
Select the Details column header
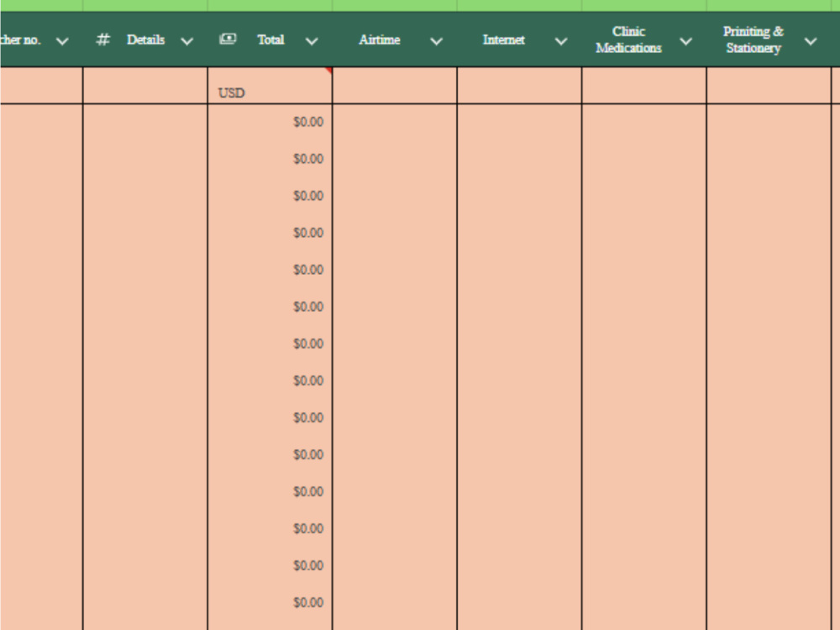pyautogui.click(x=145, y=39)
